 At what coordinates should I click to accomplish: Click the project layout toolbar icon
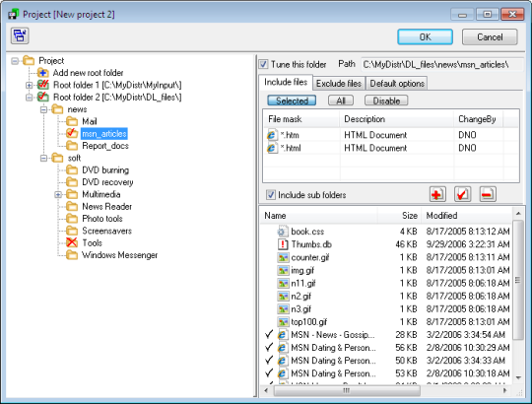[20, 35]
